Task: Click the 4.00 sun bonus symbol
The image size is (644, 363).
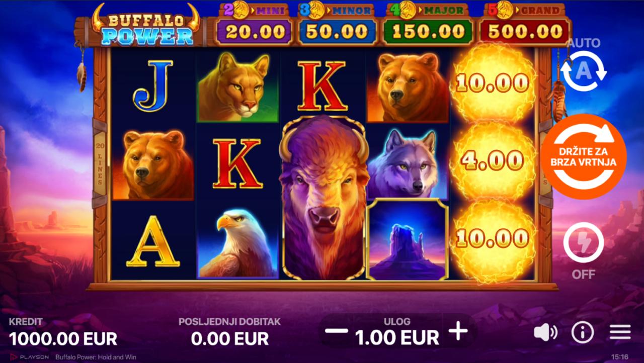Action: [x=493, y=161]
